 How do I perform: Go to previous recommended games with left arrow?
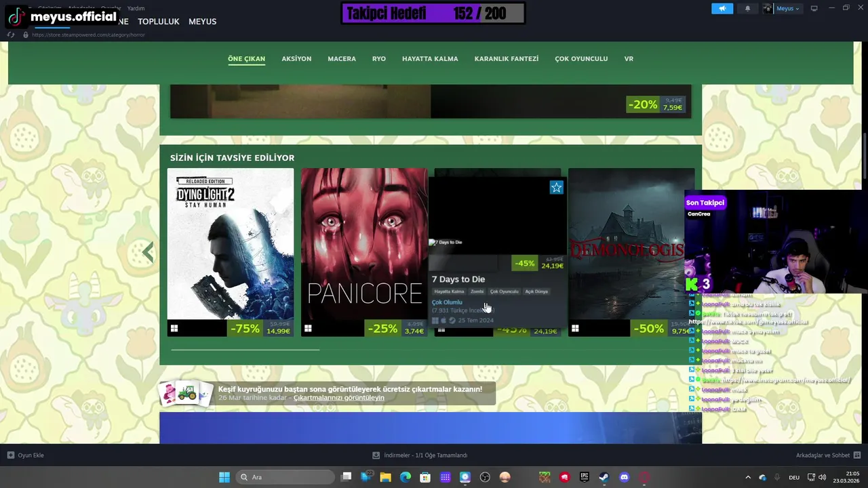click(x=148, y=252)
